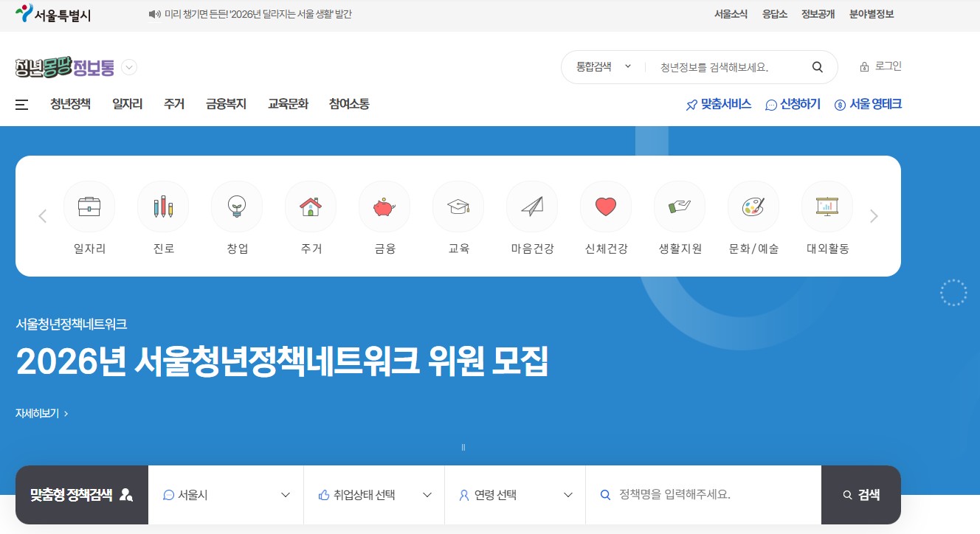The width and height of the screenshot is (980, 534).
Task: Open the 일자리 navigation menu
Action: point(128,104)
